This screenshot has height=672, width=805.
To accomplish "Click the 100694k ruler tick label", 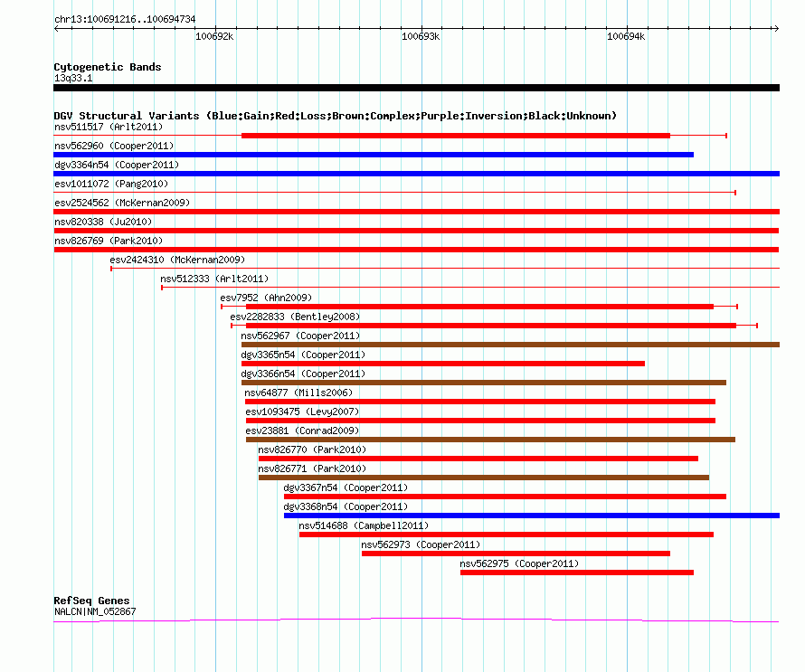I will 626,36.
